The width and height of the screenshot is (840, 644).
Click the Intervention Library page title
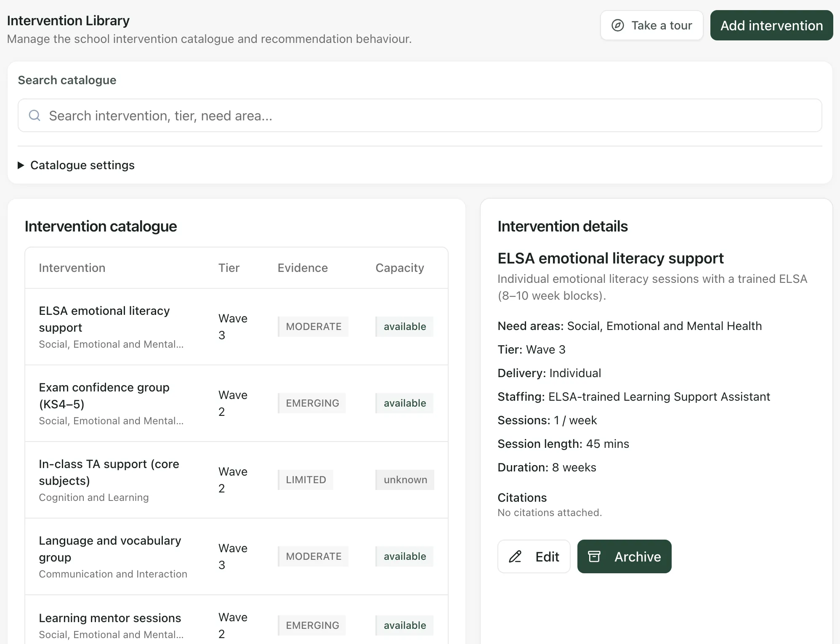[68, 21]
